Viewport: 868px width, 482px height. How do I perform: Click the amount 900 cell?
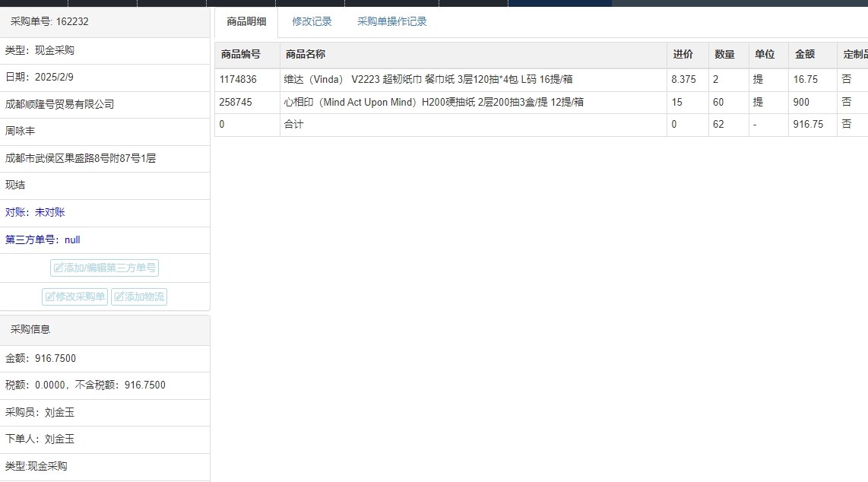click(813, 103)
